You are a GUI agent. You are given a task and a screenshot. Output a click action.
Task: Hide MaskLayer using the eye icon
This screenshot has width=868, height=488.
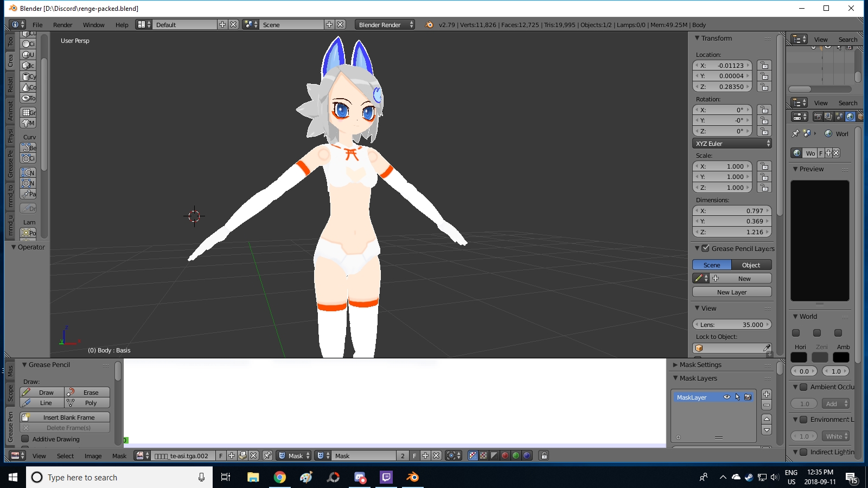726,397
